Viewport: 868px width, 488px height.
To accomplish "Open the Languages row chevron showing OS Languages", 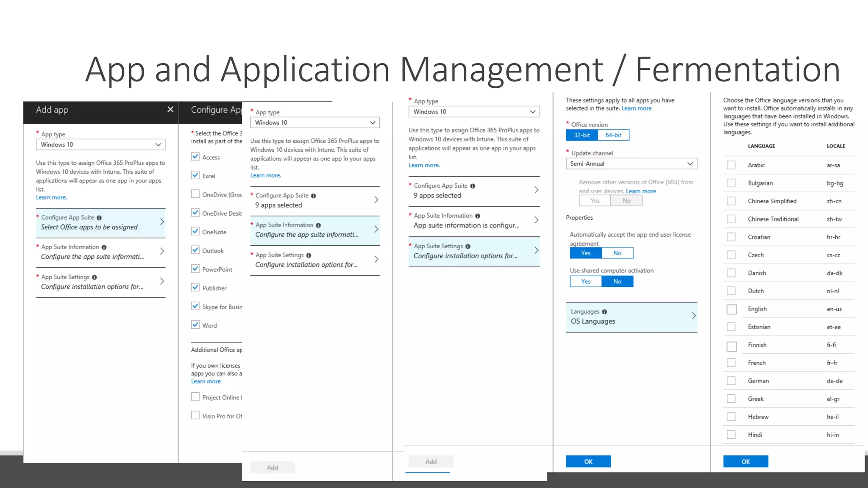I will (693, 316).
